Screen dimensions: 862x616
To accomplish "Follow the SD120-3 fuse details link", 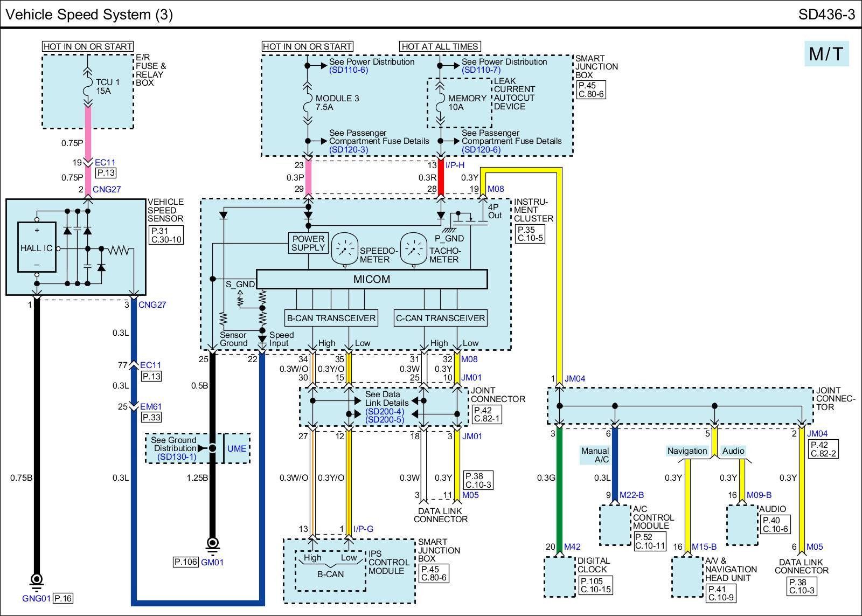I will 349,149.
